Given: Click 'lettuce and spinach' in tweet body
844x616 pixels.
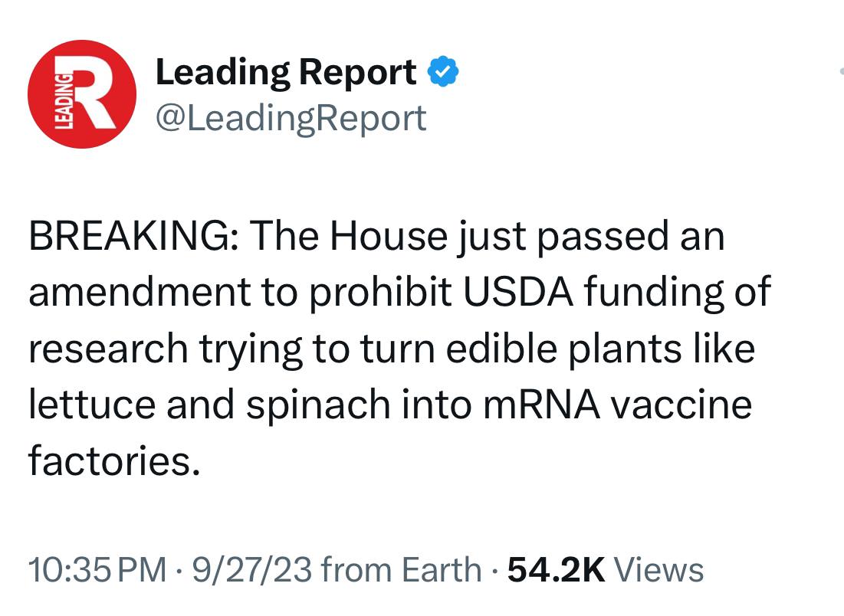Looking at the screenshot, I should [209, 405].
